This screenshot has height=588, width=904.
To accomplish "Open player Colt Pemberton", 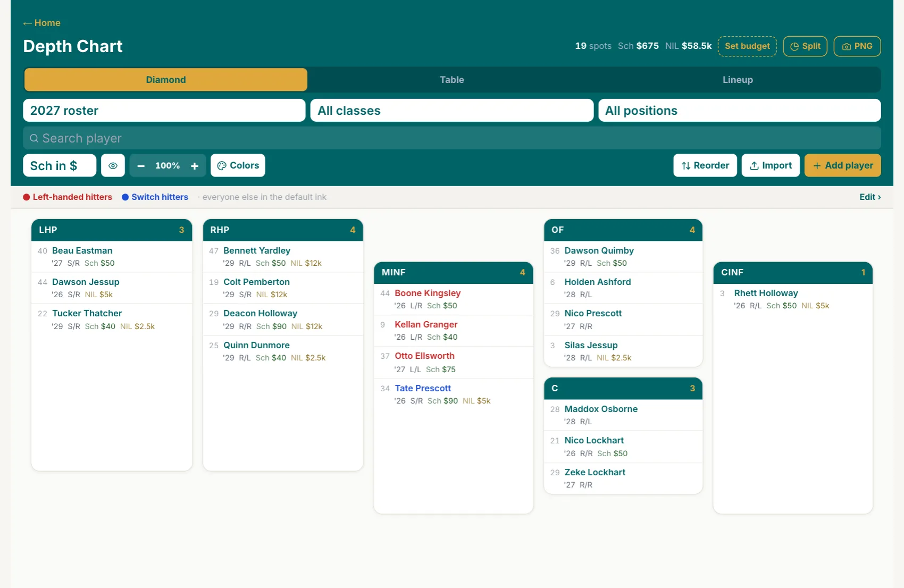I will [283, 288].
